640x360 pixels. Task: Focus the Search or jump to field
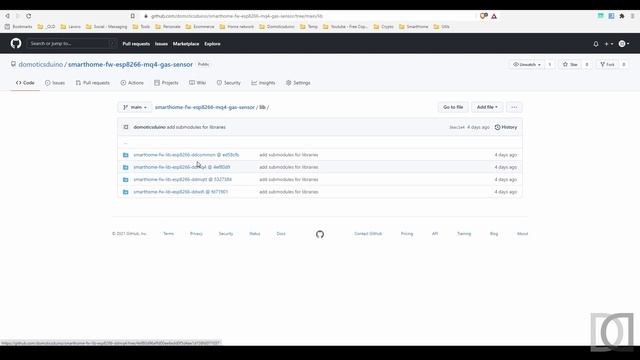pos(71,43)
